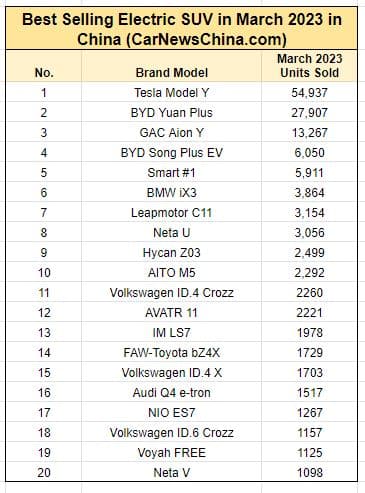Click the 54,937 units sold cell
The height and width of the screenshot is (493, 365).
click(x=309, y=92)
